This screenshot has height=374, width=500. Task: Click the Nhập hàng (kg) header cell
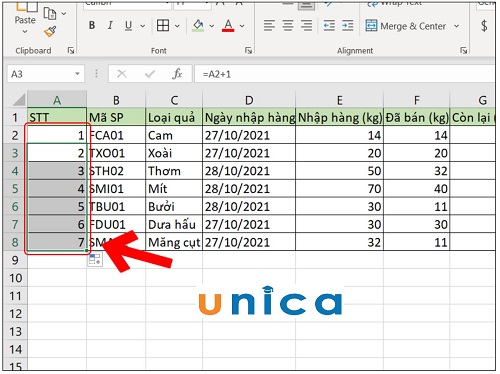point(340,117)
